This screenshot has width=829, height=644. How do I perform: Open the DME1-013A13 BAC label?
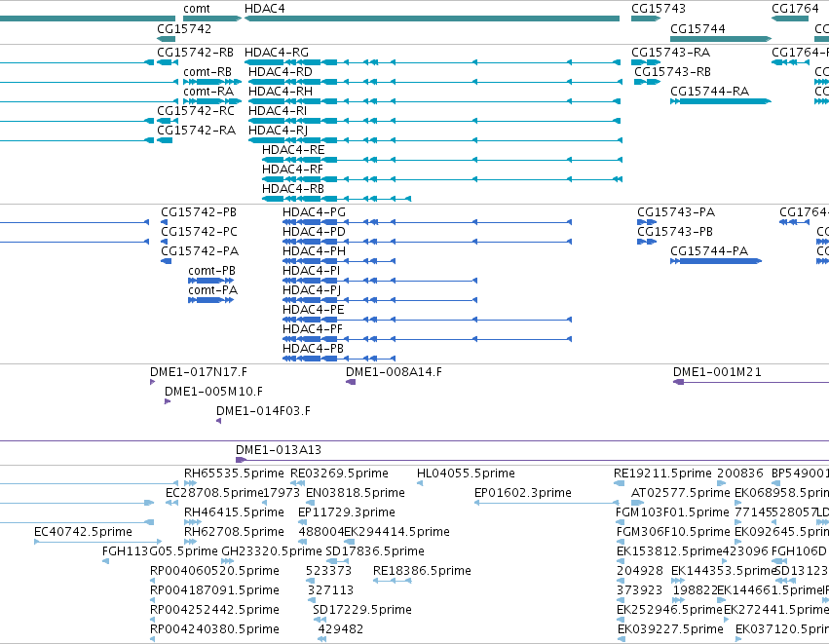pos(279,450)
